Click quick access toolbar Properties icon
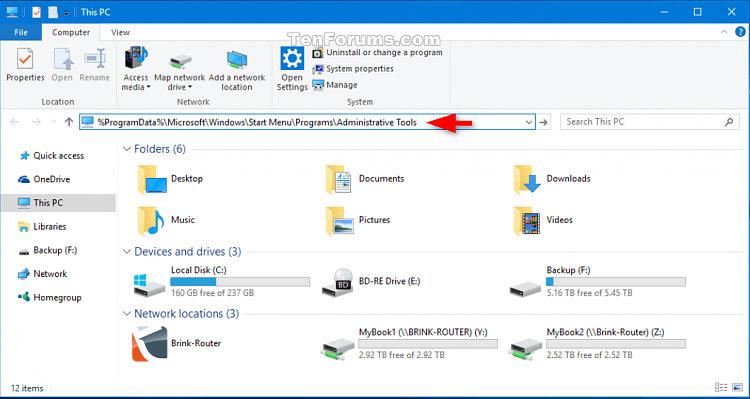 tap(36, 12)
